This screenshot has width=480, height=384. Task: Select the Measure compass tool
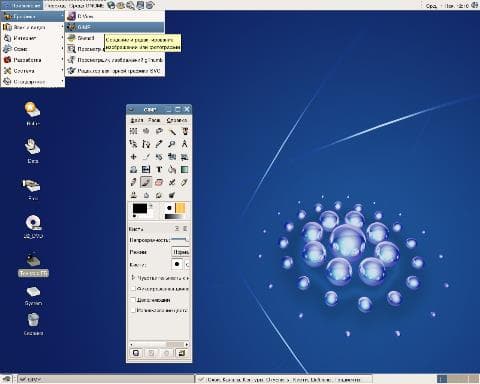tap(184, 144)
